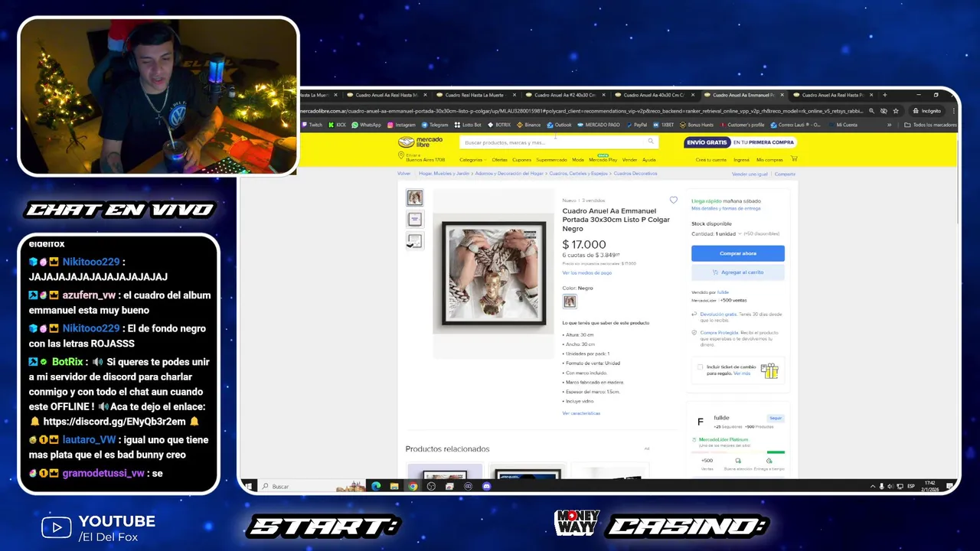
Task: Open the Ver características link
Action: coord(581,413)
